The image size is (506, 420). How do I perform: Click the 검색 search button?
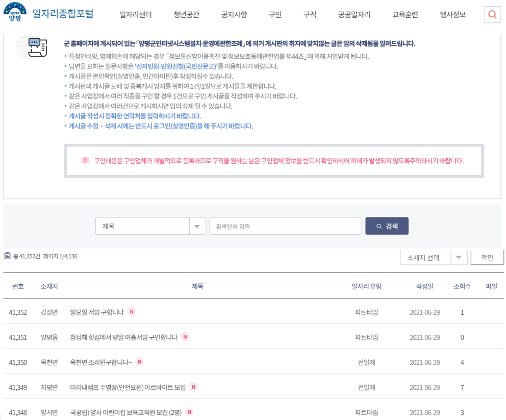(387, 226)
